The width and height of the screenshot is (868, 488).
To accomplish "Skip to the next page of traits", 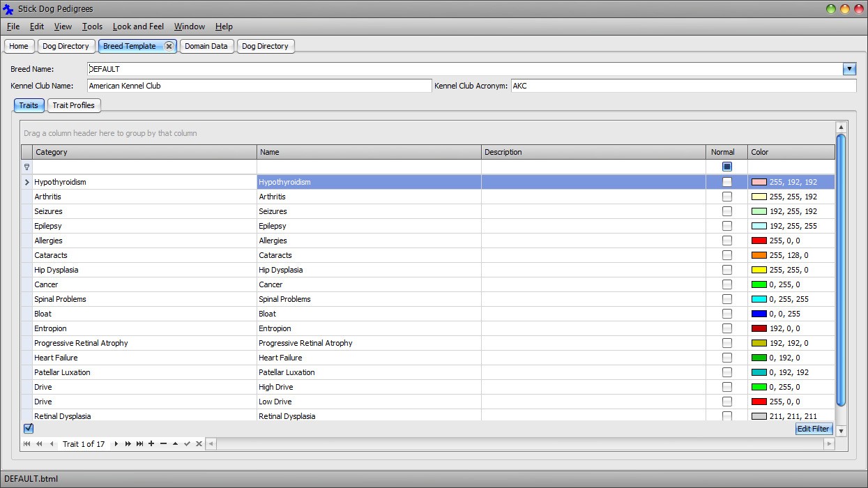I will coord(128,444).
